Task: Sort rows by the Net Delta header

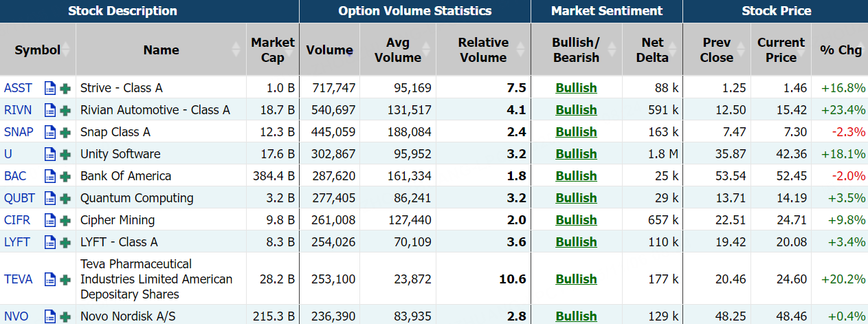Action: [652, 50]
